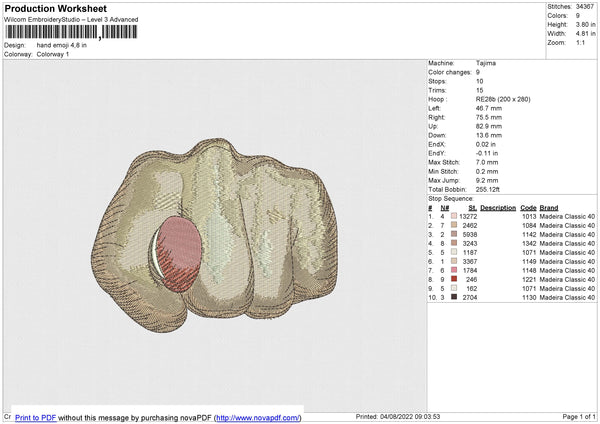The image size is (600, 424).
Task: Select the swatch in the 1342 row
Action: click(454, 243)
